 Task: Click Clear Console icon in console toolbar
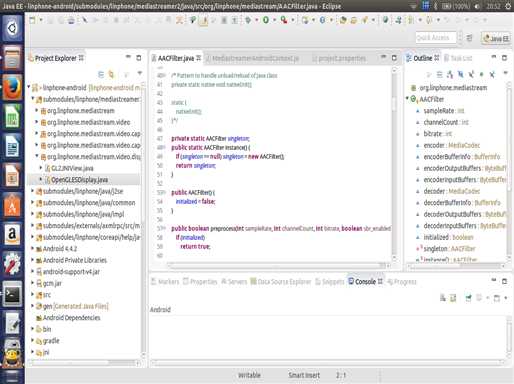443,297
